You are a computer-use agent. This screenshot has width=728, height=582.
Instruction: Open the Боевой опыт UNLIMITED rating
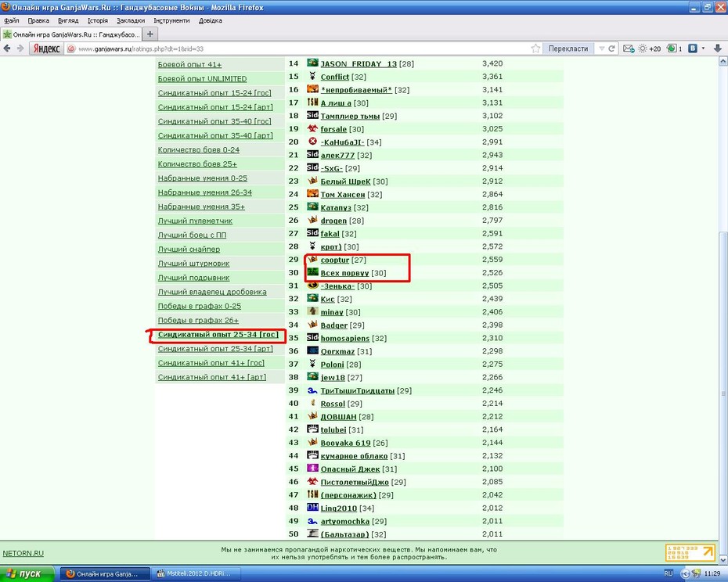coord(202,78)
